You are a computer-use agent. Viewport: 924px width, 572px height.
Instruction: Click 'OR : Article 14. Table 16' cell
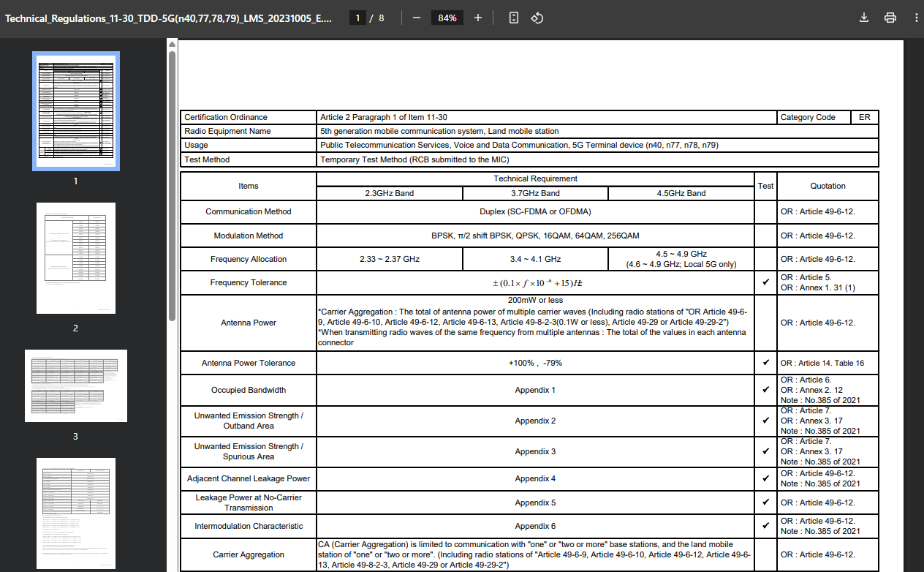(x=828, y=363)
